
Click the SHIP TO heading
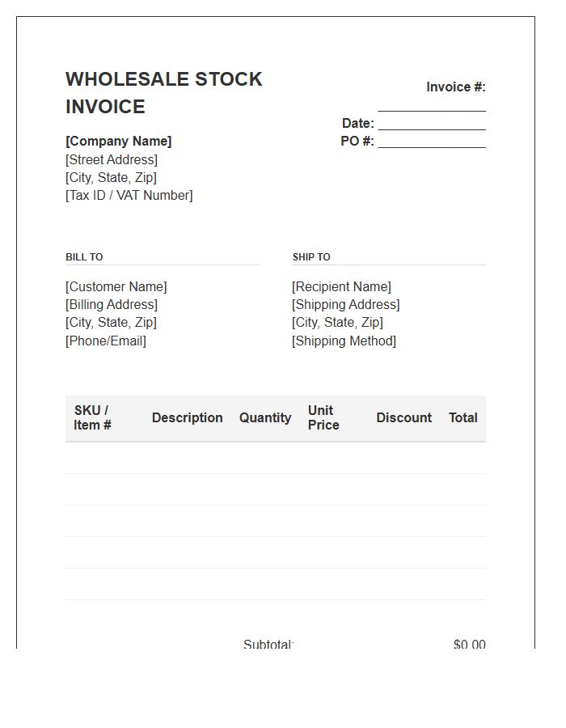[x=311, y=256]
